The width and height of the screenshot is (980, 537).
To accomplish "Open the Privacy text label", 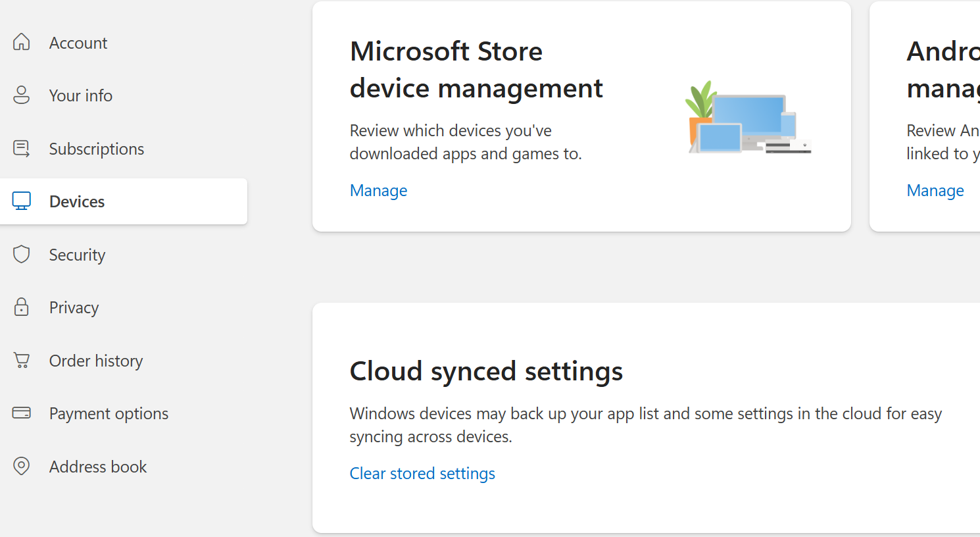I will point(74,308).
